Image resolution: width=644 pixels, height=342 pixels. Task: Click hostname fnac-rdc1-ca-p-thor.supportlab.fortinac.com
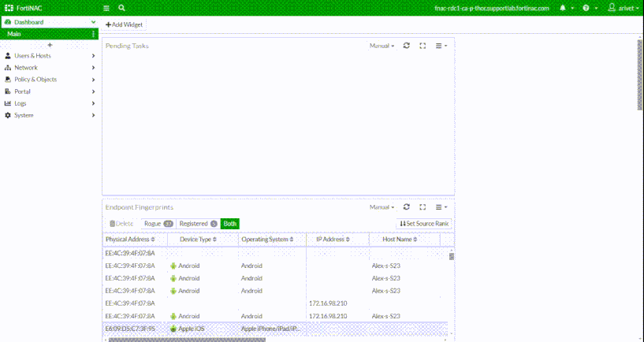coord(492,8)
